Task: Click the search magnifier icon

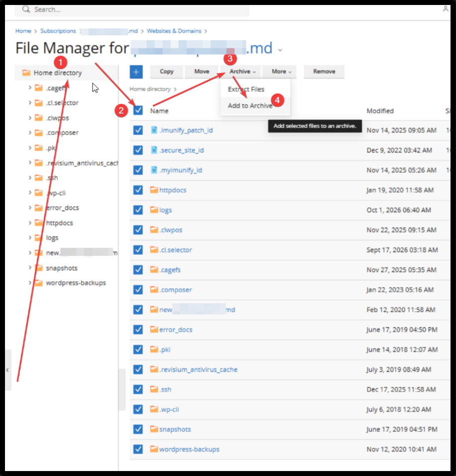Action: click(x=26, y=9)
